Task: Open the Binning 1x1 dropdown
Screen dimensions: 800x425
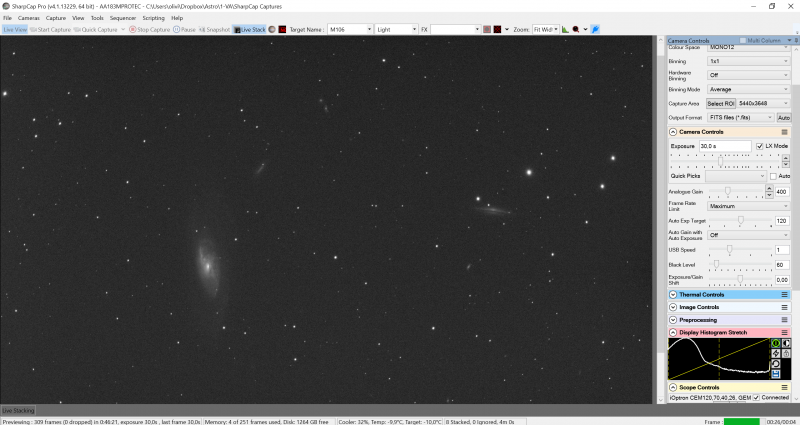Action: pos(748,61)
